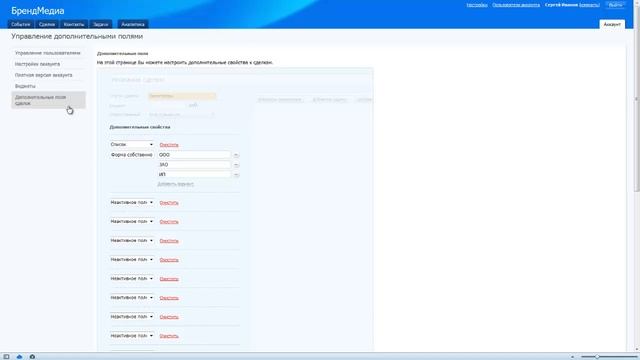The width and height of the screenshot is (640, 360).
Task: Open the seventh Неактивное поле dropdown
Action: pyautogui.click(x=131, y=316)
